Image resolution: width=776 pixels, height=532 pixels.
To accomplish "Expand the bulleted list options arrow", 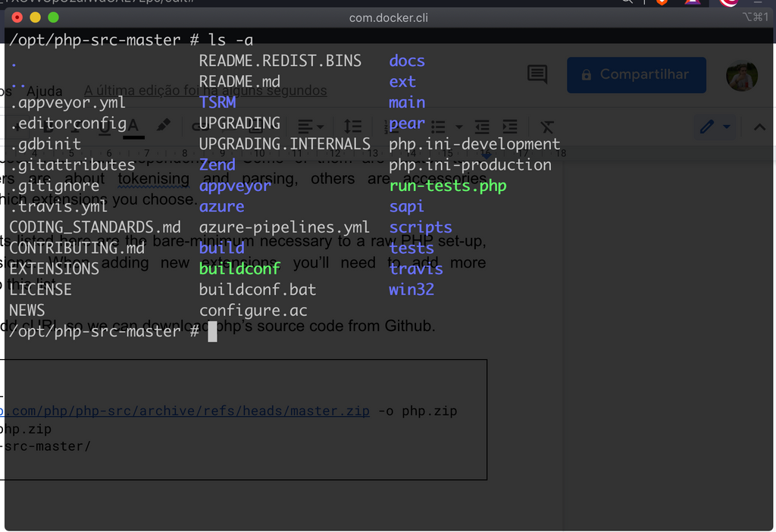I will click(x=458, y=127).
